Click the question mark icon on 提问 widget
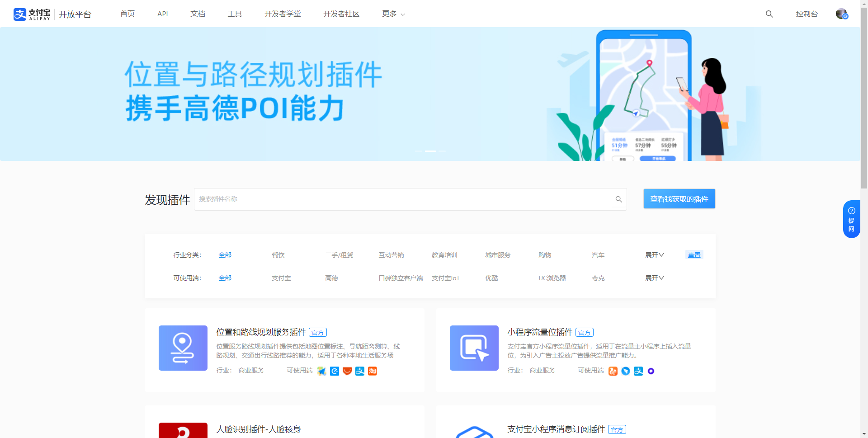The image size is (868, 438). (x=851, y=211)
